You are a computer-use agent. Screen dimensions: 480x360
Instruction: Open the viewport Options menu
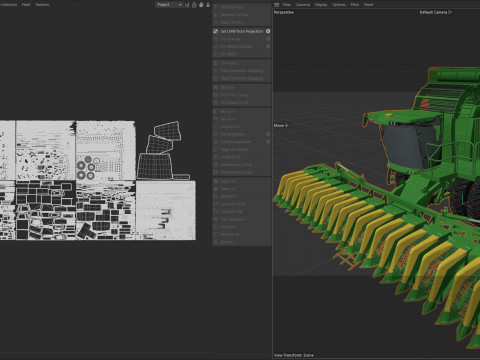click(x=339, y=5)
